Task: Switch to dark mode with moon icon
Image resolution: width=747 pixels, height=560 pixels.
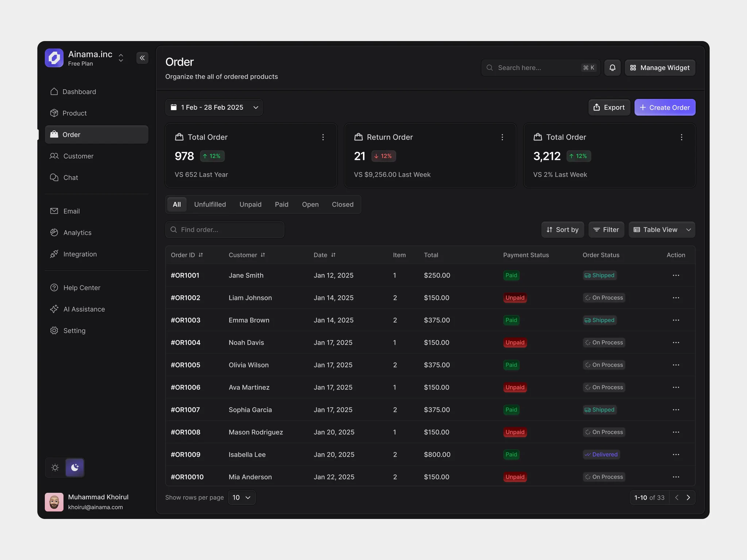Action: pyautogui.click(x=75, y=468)
